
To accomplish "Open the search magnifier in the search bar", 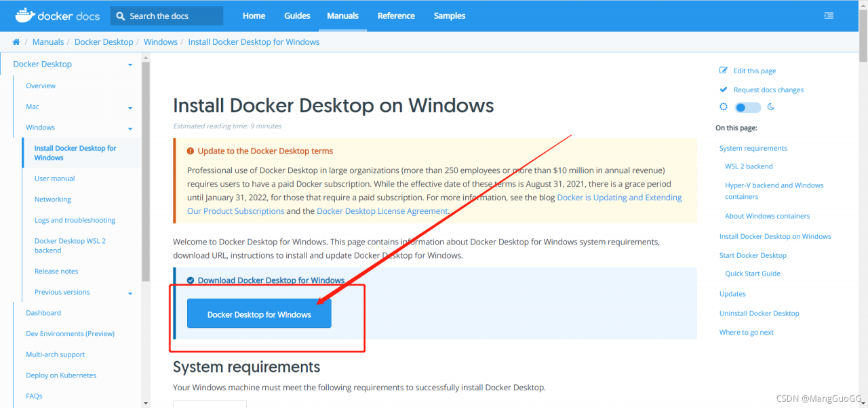I will [120, 15].
